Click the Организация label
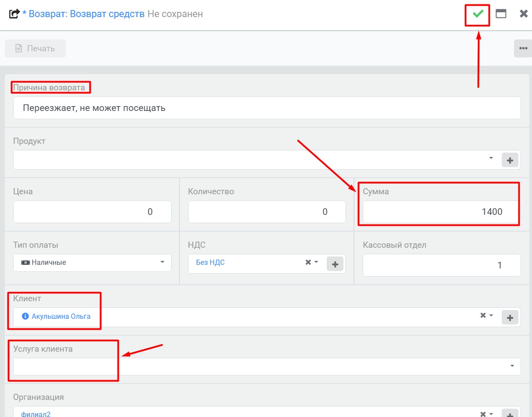 tap(38, 397)
